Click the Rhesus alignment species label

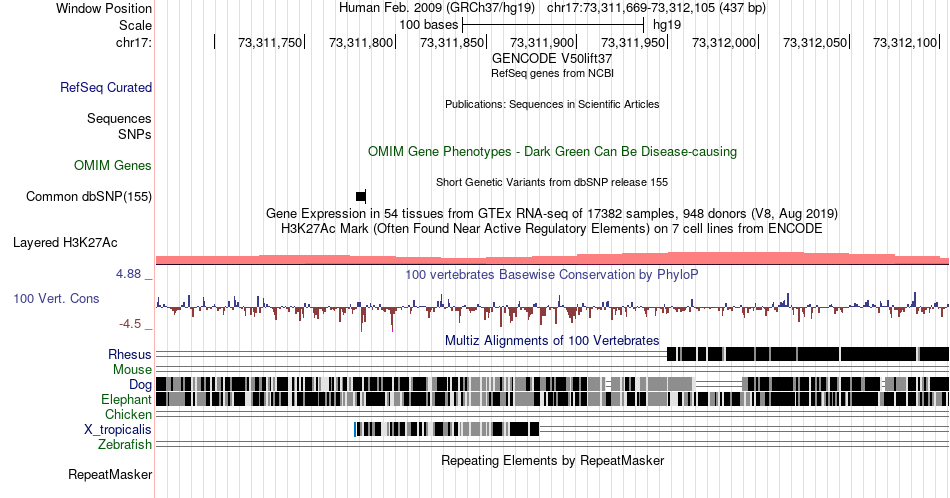click(x=130, y=354)
